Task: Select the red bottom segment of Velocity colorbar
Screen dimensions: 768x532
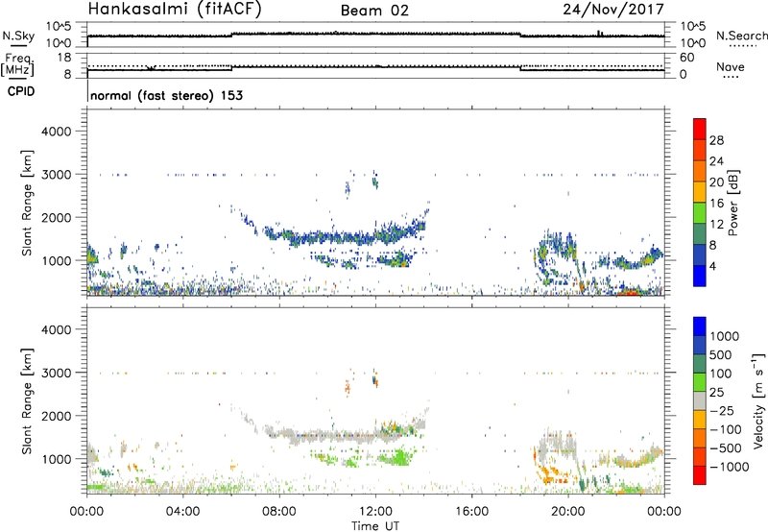Action: pyautogui.click(x=700, y=475)
